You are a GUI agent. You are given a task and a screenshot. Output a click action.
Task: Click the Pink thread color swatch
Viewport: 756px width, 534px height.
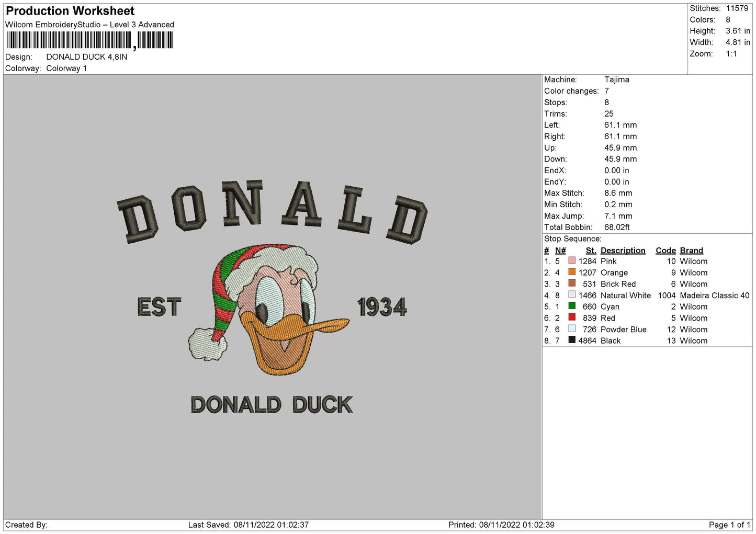click(572, 260)
